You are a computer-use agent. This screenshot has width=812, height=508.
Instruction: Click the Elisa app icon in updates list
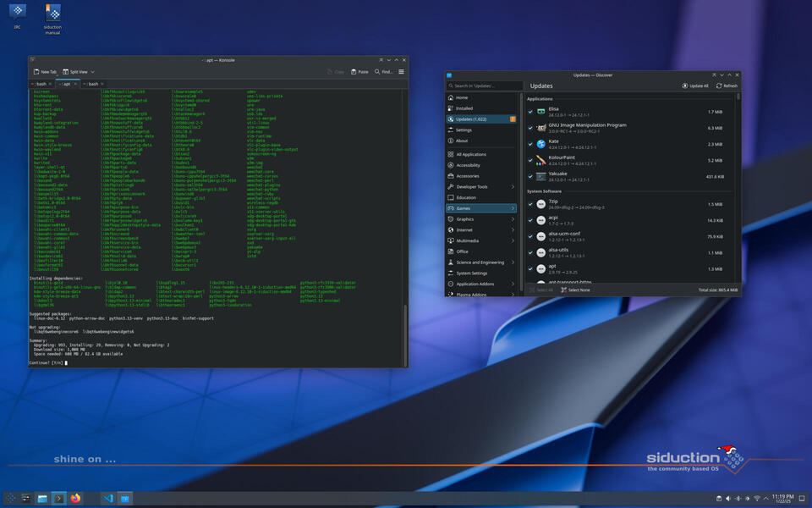pyautogui.click(x=541, y=112)
